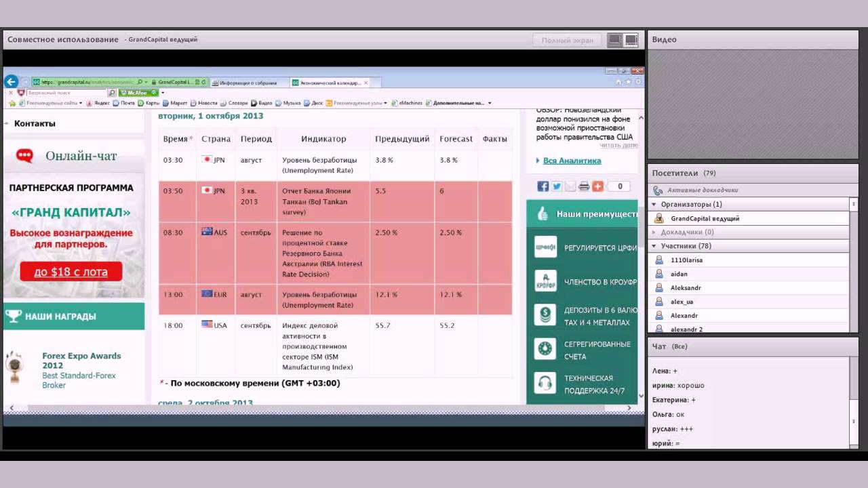Screen dimensions: 868x488
Task: Click the orange plus share icon
Action: click(597, 186)
